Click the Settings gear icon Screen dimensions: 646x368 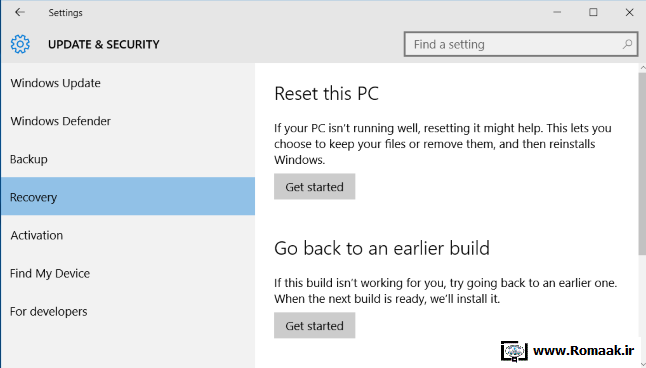pos(20,44)
